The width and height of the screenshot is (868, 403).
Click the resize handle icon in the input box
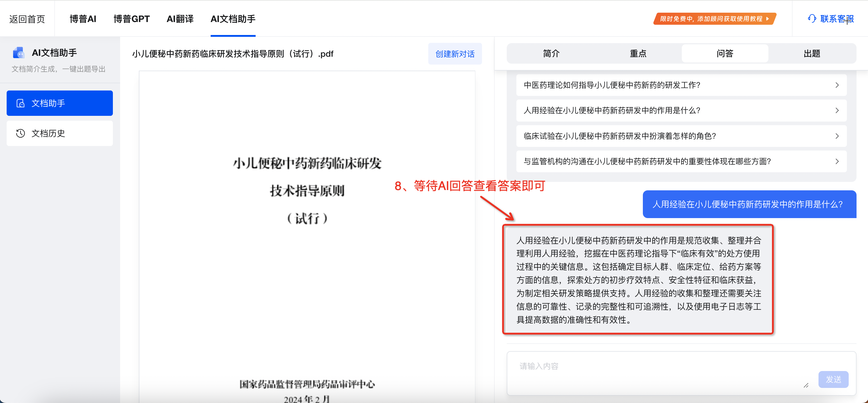806,385
